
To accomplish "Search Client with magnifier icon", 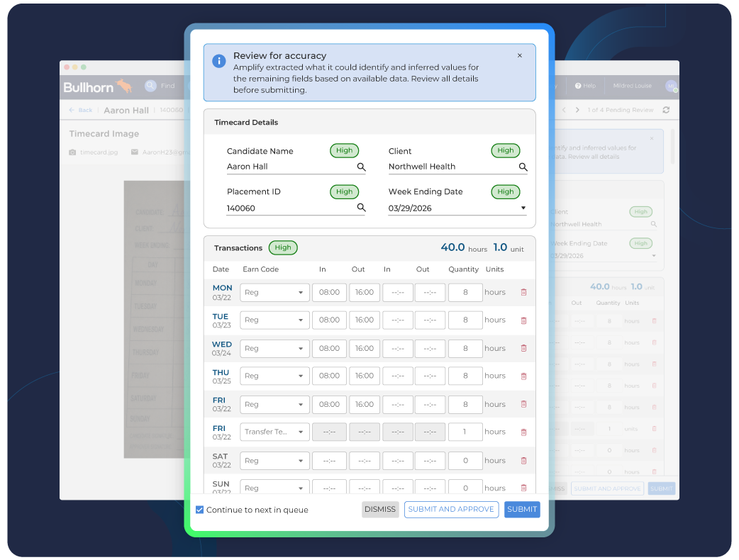I will click(523, 167).
